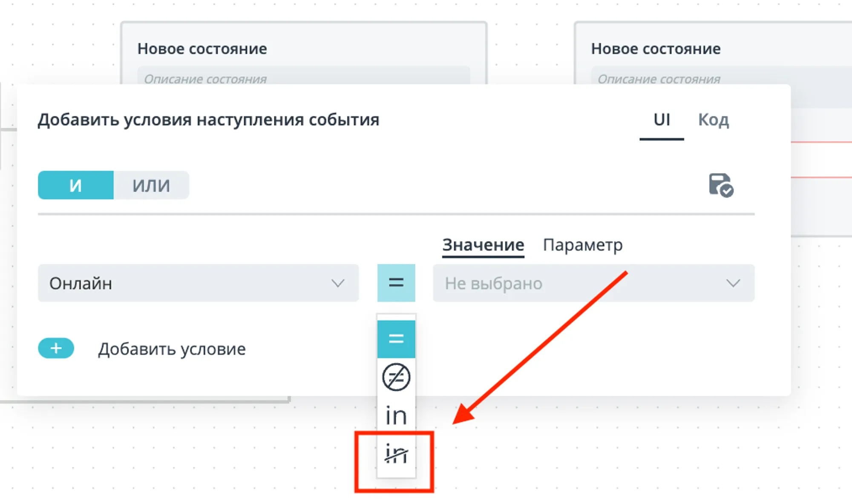Click right state's Описание состояния field

pos(720,78)
